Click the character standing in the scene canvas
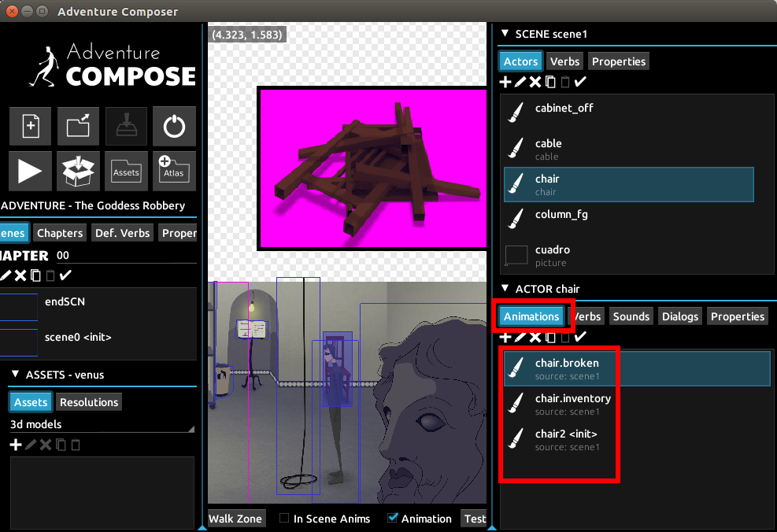Screen dimensions: 777x532 point(335,414)
